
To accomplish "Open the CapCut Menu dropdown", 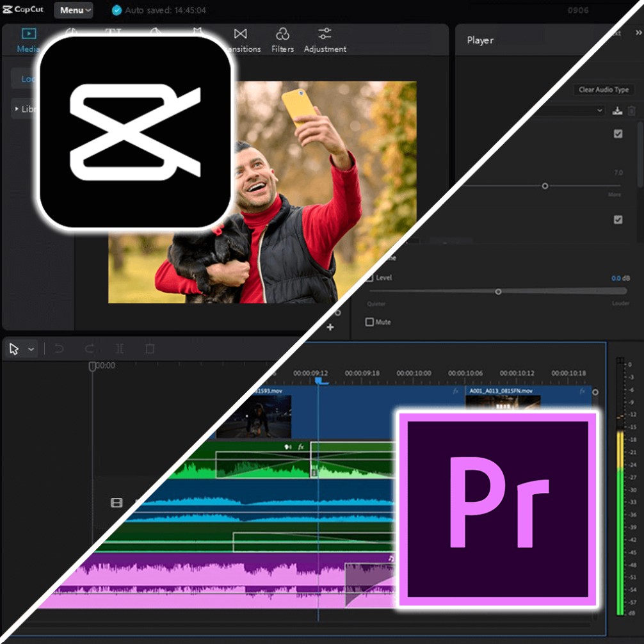I will [x=74, y=10].
